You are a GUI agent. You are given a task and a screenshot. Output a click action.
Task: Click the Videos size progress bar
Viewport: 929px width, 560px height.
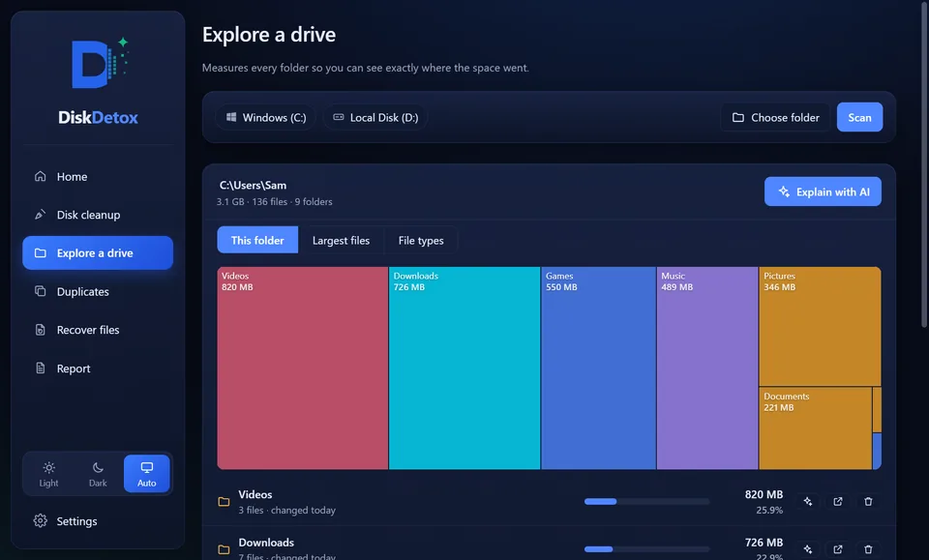tap(647, 501)
